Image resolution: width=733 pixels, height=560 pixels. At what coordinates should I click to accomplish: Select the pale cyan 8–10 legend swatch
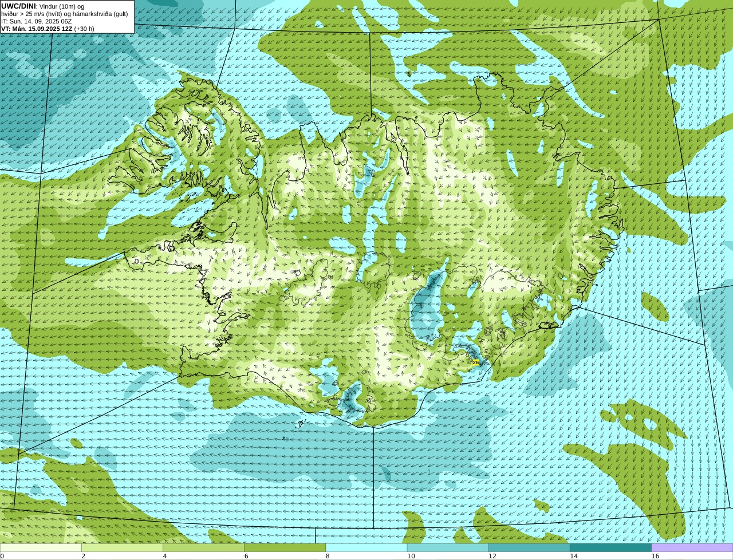click(x=366, y=548)
